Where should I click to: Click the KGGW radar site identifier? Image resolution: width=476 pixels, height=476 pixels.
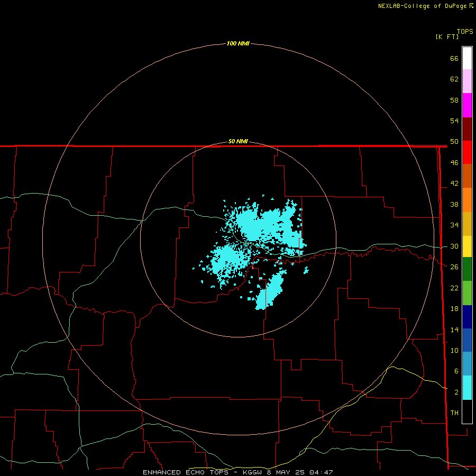252,472
